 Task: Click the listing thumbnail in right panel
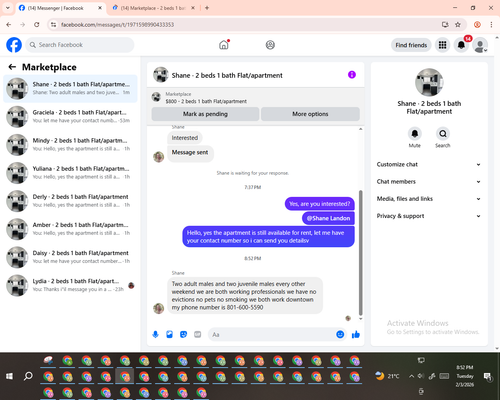tap(429, 82)
